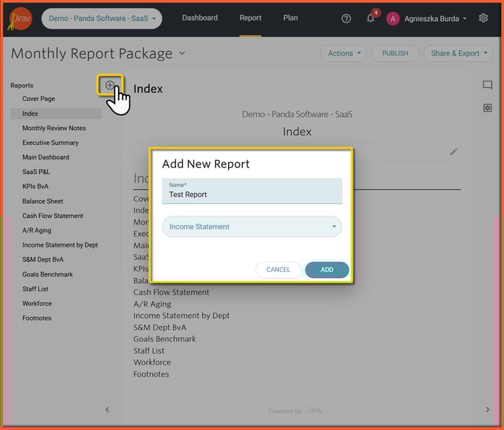Open the settings gear in top bar
504x430 pixels.
pos(484,19)
